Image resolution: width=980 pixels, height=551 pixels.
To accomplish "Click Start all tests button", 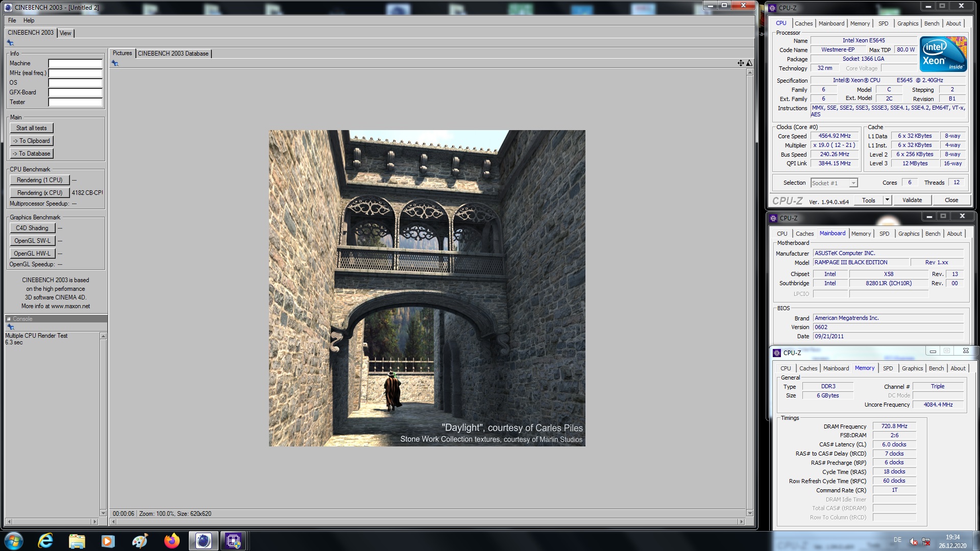I will pyautogui.click(x=32, y=128).
